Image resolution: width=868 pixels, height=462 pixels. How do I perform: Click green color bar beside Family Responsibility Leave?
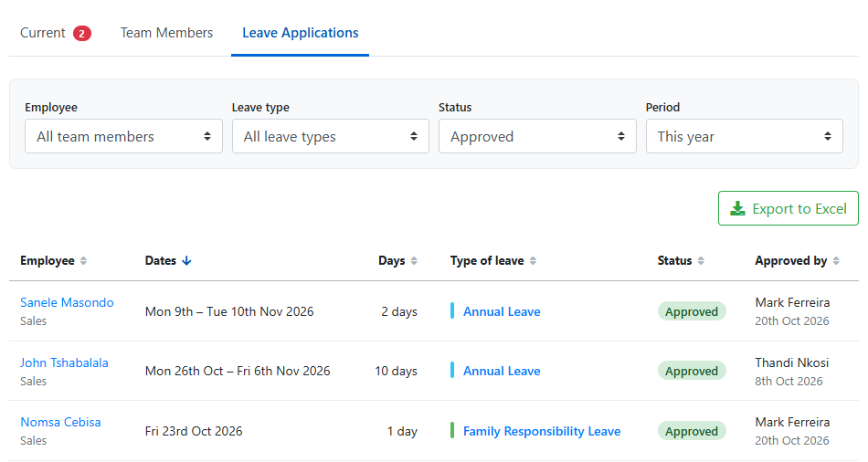pos(452,430)
